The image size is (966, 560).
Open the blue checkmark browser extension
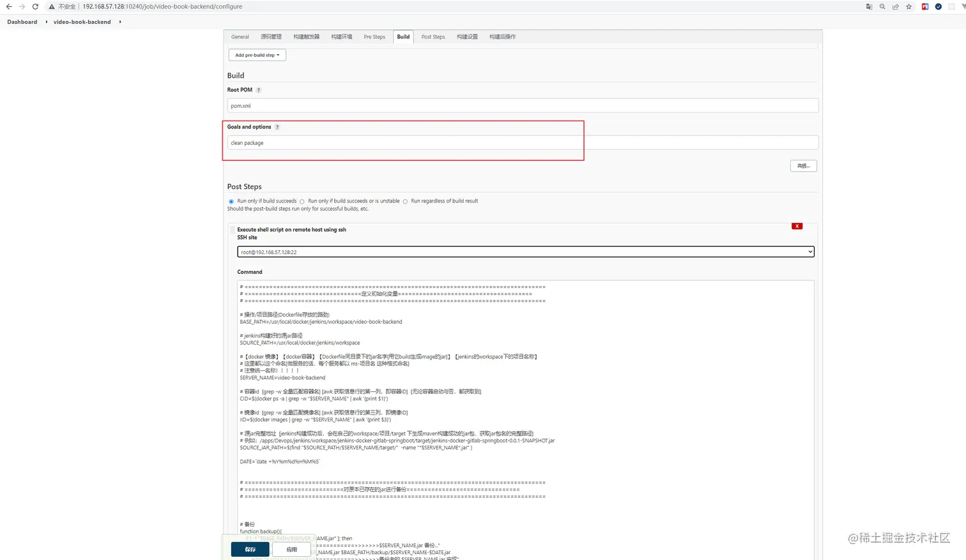point(938,6)
